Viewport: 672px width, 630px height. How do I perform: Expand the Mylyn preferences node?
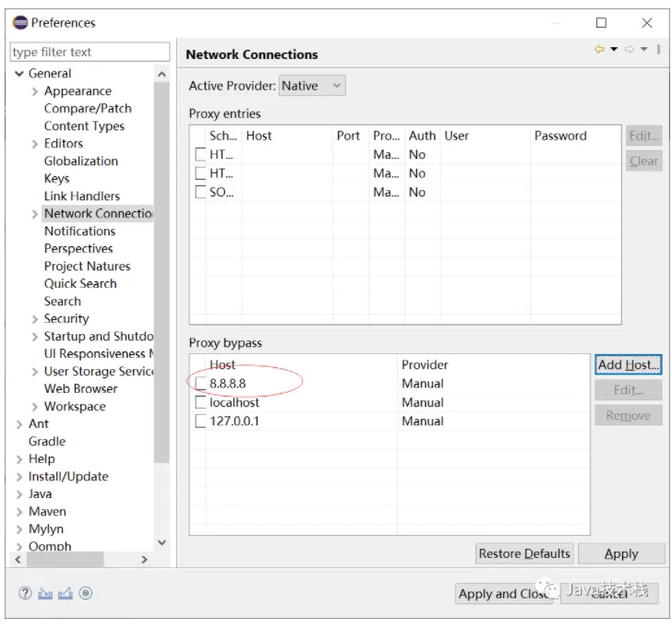[18, 529]
